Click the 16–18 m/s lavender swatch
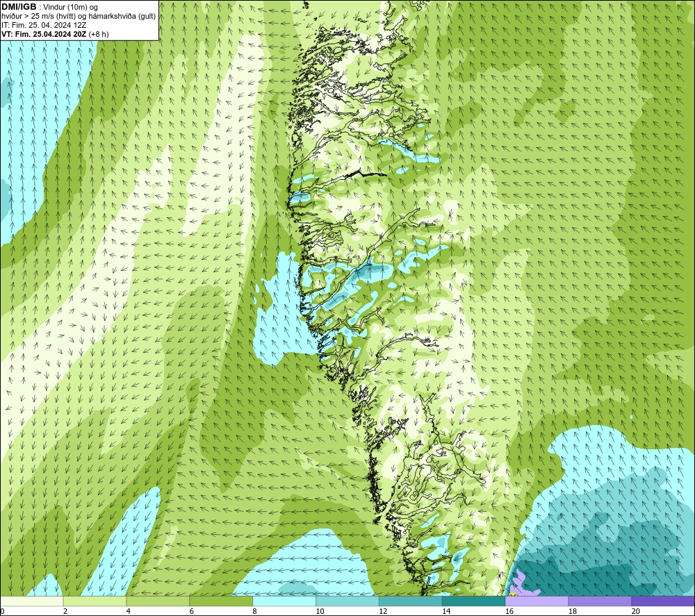This screenshot has height=616, width=695. (537, 601)
